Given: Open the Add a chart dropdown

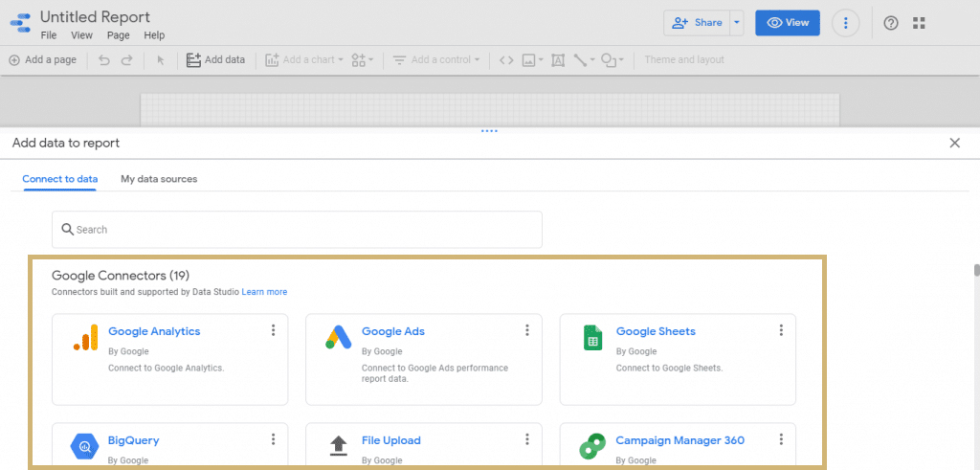Looking at the screenshot, I should click(304, 60).
